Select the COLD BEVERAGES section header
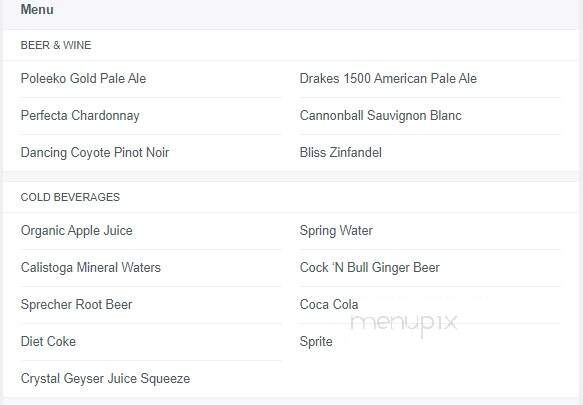This screenshot has height=405, width=583. [70, 197]
